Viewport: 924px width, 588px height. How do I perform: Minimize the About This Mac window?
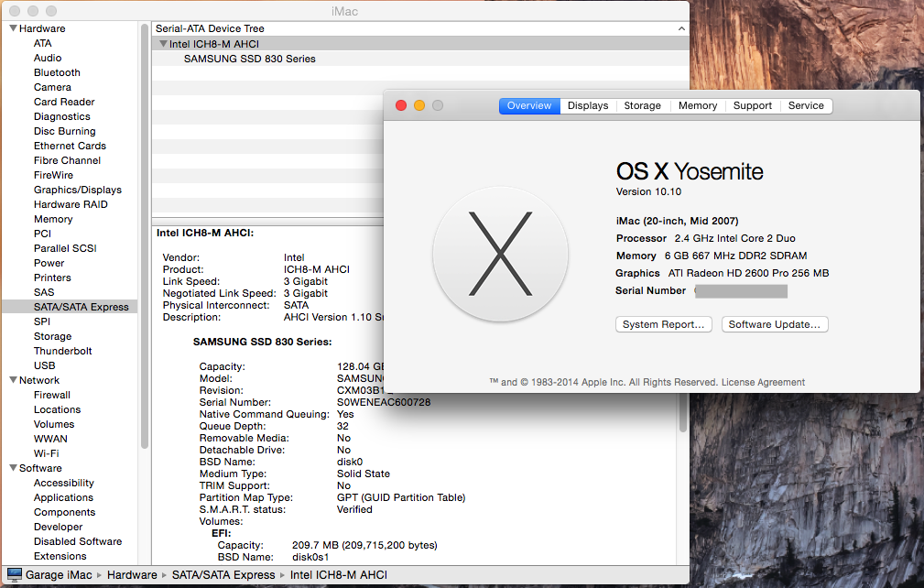click(x=419, y=105)
